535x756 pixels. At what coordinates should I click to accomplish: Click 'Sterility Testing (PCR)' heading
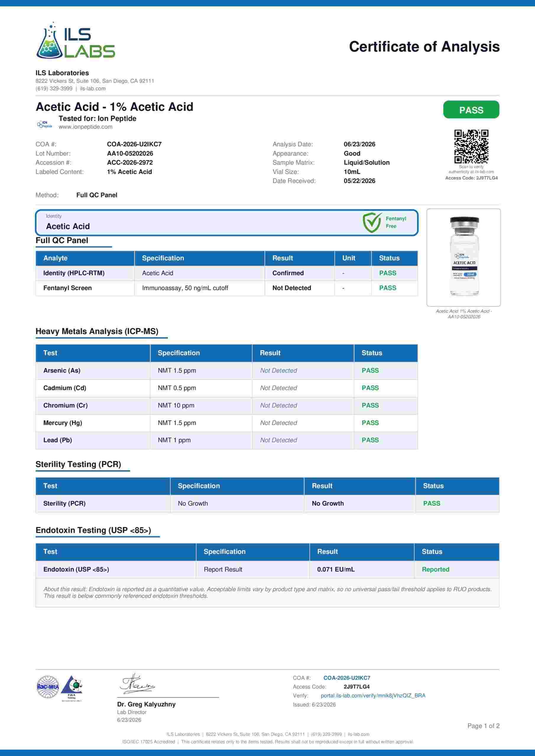coord(78,464)
